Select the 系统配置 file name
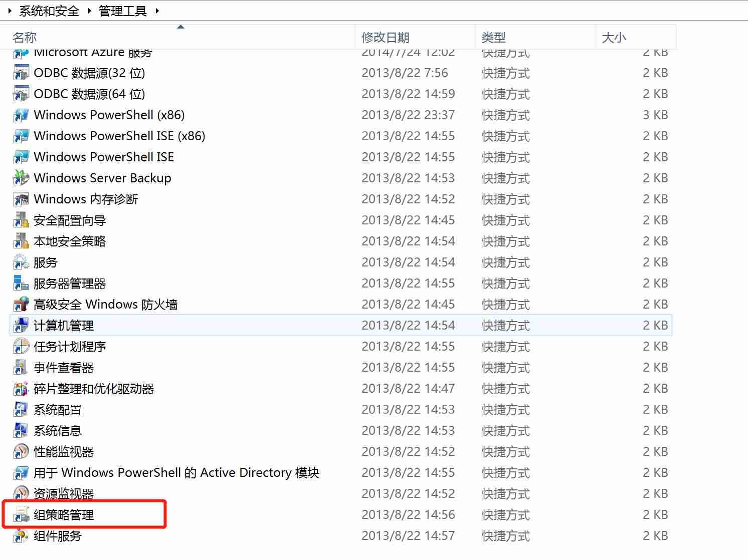Screen dimensions: 748x560 click(x=58, y=410)
